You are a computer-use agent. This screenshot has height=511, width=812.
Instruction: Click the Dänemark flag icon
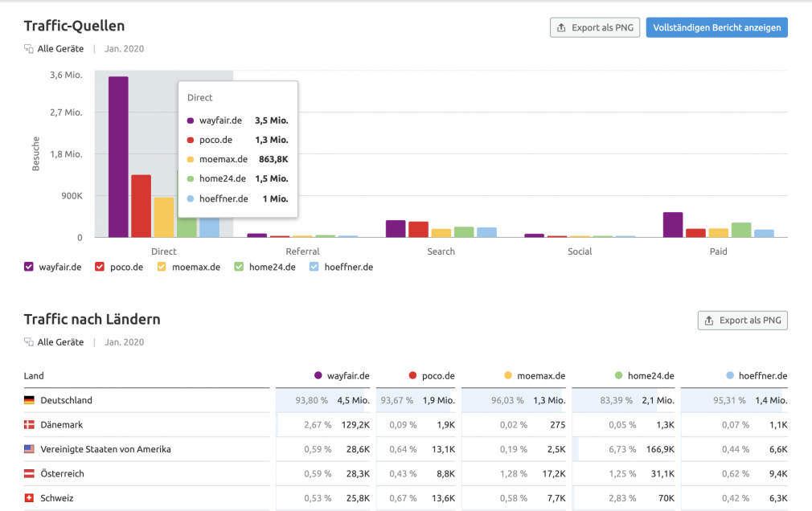pos(29,424)
